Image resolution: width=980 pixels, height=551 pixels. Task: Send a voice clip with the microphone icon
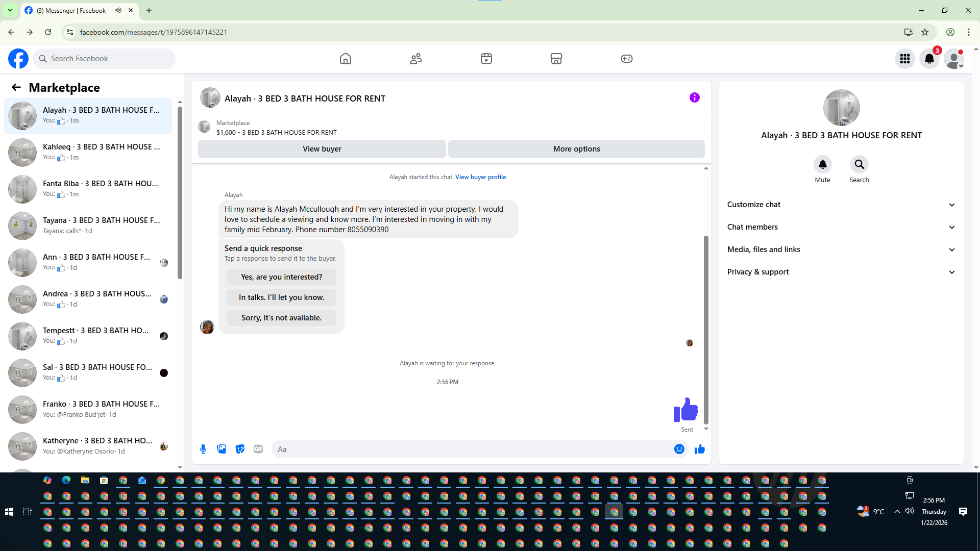(x=203, y=449)
